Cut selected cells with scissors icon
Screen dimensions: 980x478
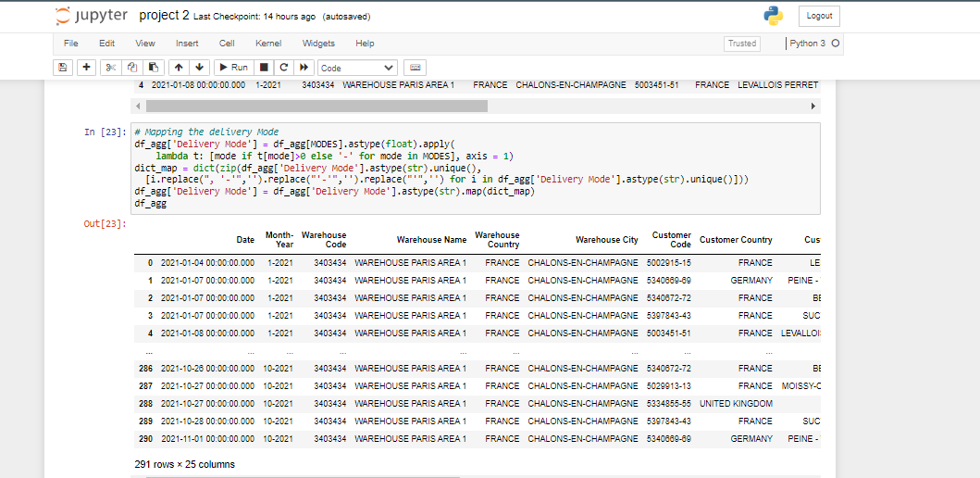[111, 68]
